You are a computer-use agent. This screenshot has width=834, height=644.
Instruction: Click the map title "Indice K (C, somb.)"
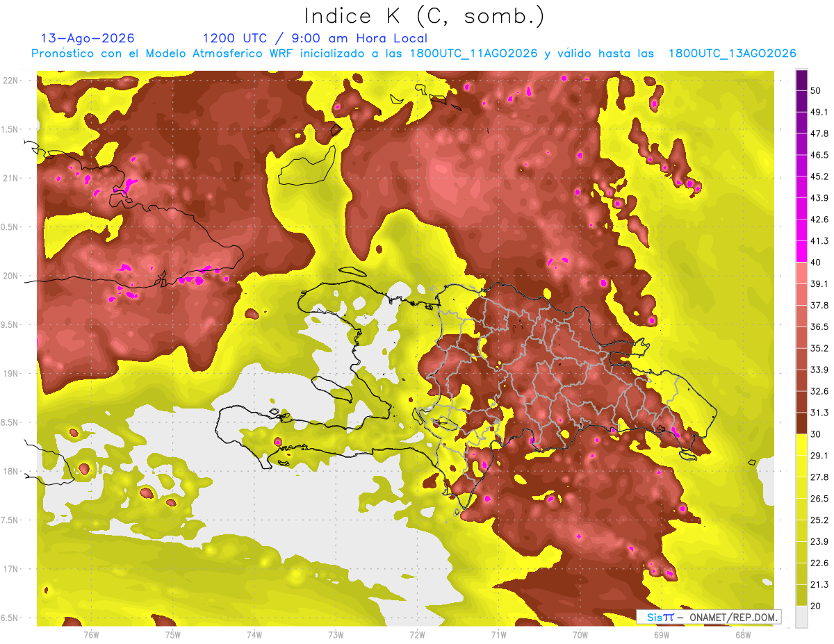tap(424, 16)
